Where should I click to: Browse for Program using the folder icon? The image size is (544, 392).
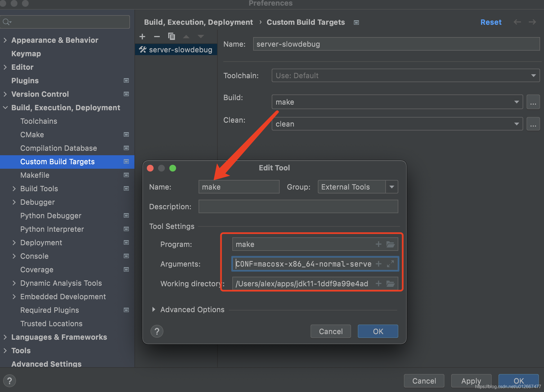point(390,244)
